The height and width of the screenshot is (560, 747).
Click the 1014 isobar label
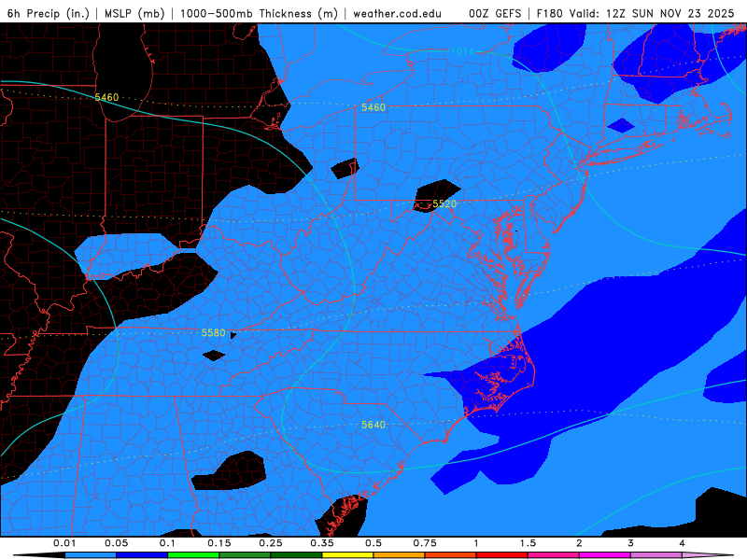(462, 51)
